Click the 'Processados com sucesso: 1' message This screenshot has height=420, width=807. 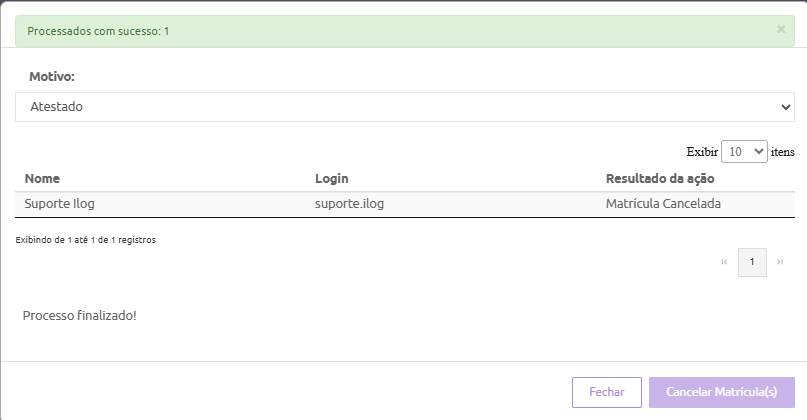98,31
